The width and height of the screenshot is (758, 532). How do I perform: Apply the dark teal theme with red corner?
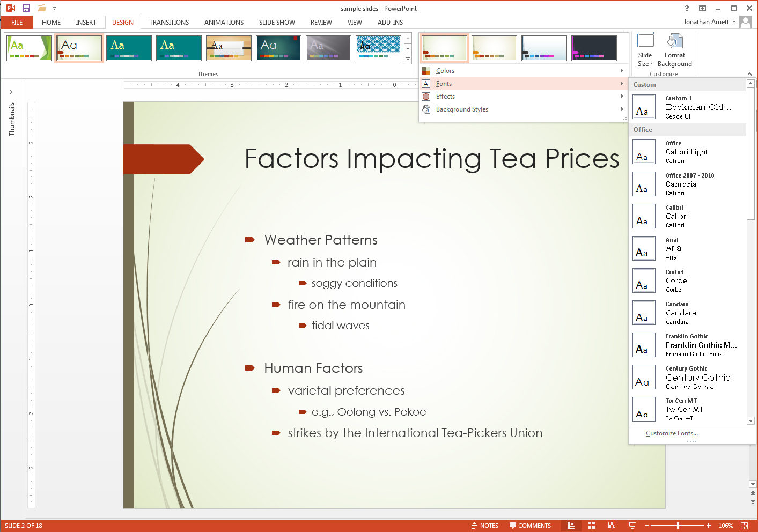(278, 48)
